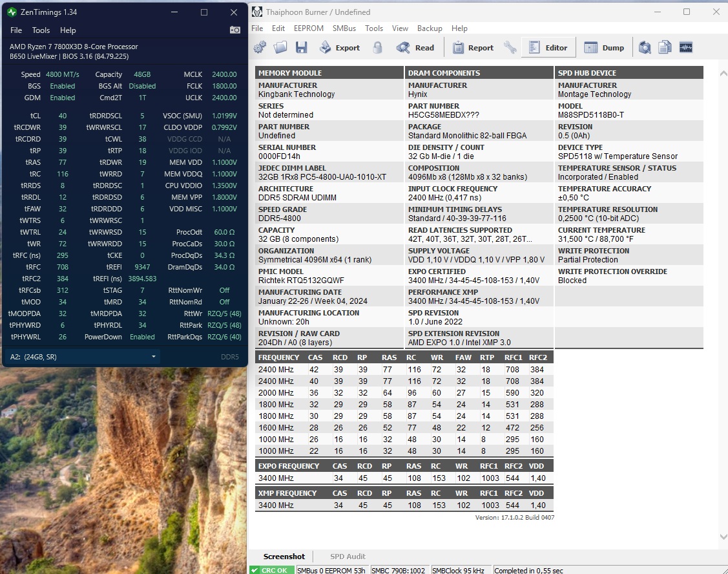
Task: Click the 'Completed in 0,55 sec' status text
Action: click(x=528, y=570)
